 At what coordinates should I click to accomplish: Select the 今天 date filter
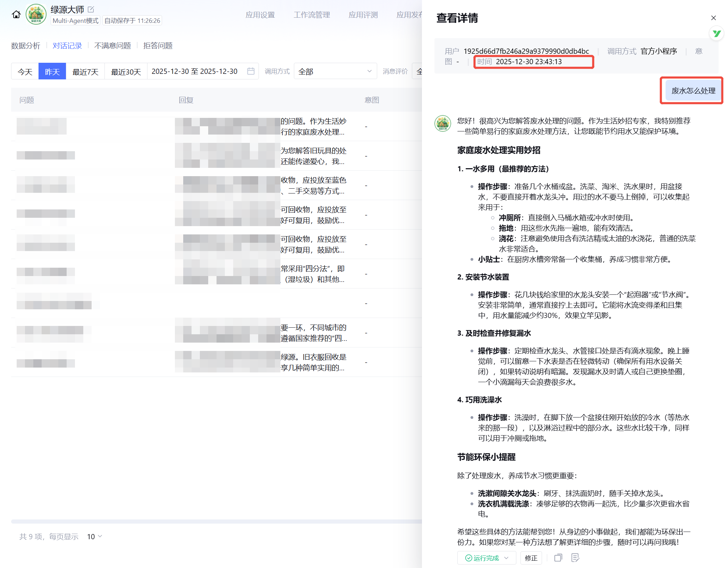[25, 71]
